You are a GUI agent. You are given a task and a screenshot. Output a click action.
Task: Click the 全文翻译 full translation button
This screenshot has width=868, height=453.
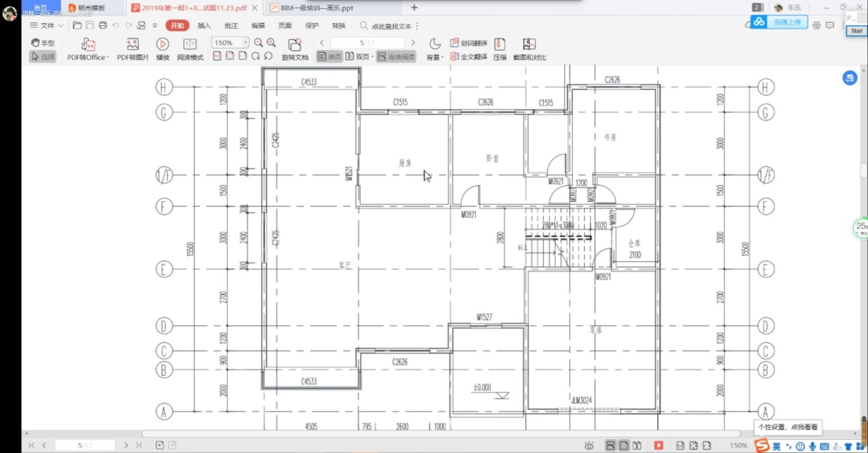[469, 57]
